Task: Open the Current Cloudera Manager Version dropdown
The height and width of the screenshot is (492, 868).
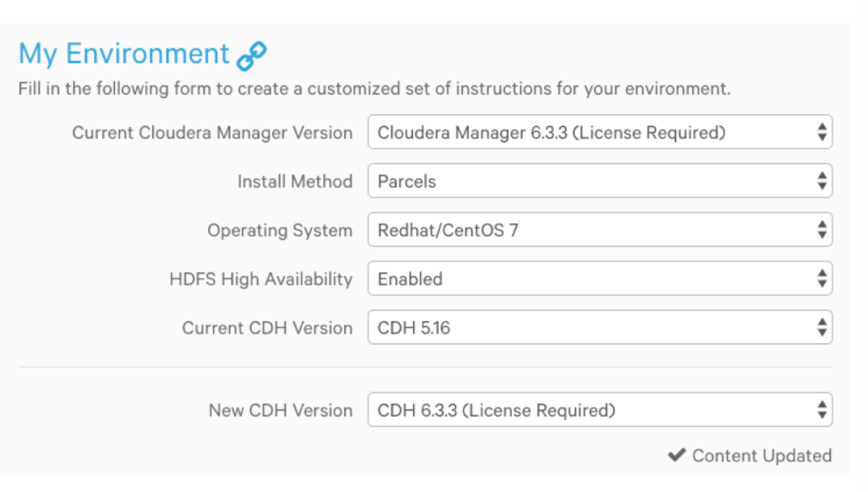Action: [599, 133]
